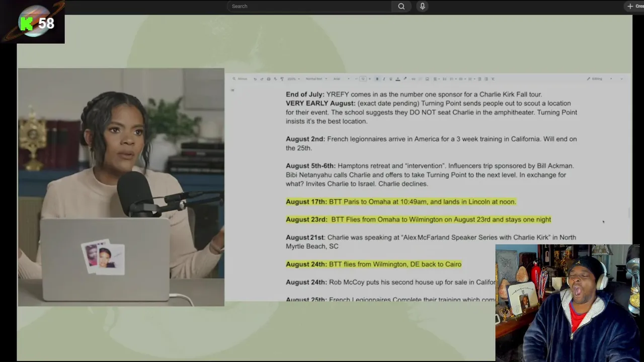Redo the last action in the document

[262, 79]
